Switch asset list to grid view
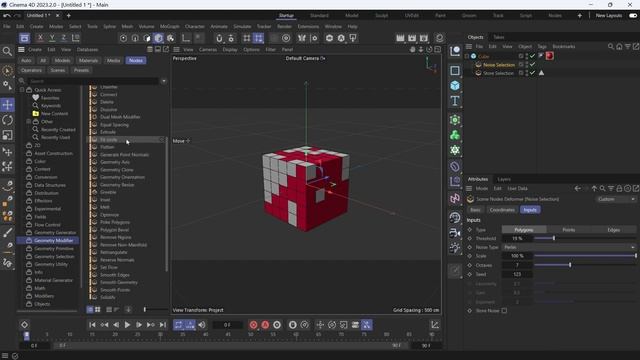This screenshot has width=640, height=360. click(x=98, y=310)
